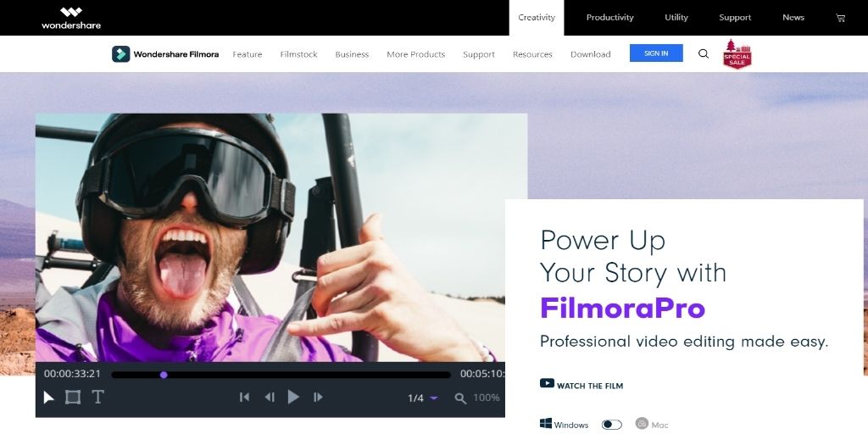Toggle the Windows/Mac platform switch
The height and width of the screenshot is (434, 868).
(x=612, y=425)
